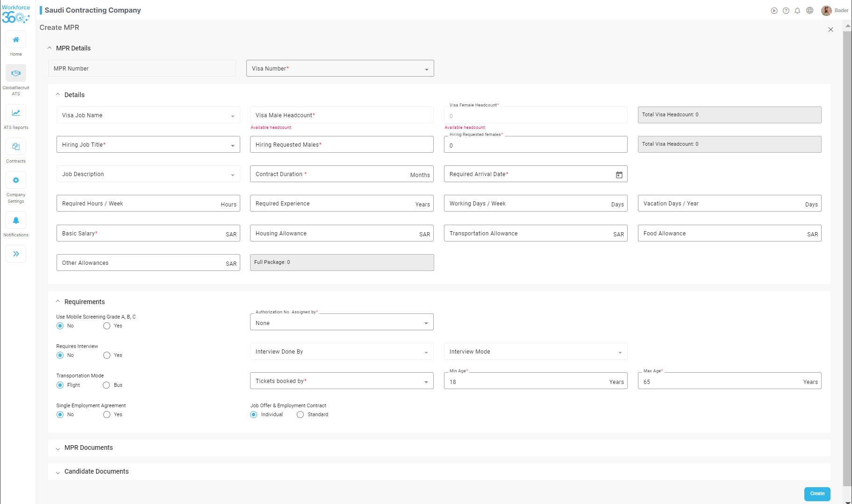Select Yes for Requires Interview
852x504 pixels.
click(x=107, y=355)
